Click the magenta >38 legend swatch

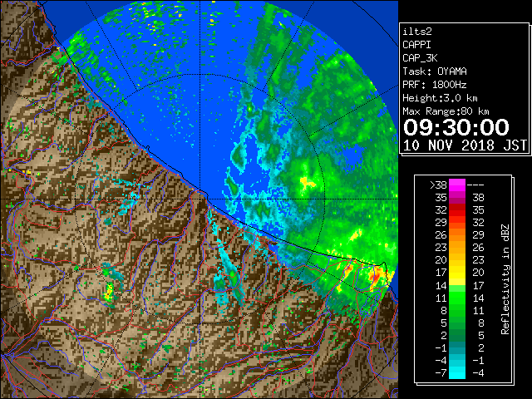click(x=457, y=185)
